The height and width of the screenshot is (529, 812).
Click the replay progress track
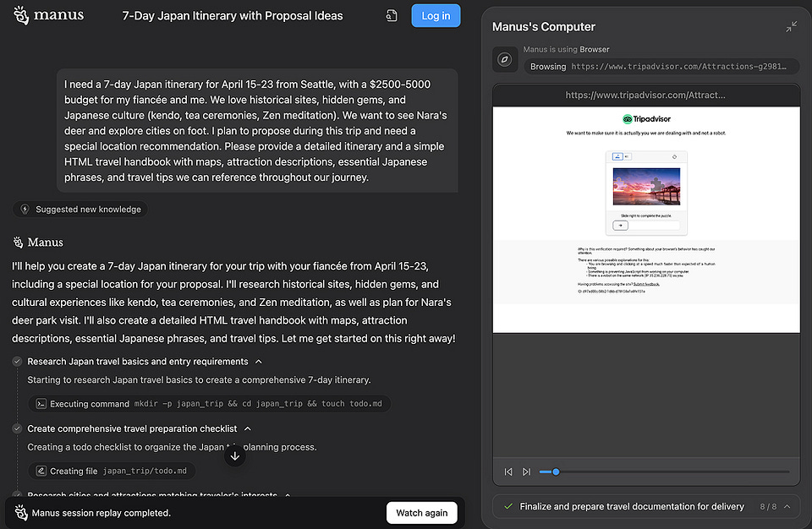point(665,472)
